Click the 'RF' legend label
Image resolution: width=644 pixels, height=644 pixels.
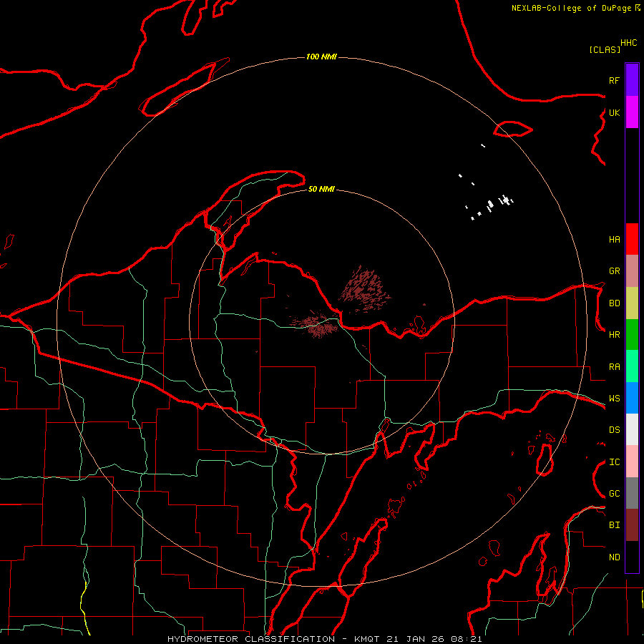click(x=615, y=80)
